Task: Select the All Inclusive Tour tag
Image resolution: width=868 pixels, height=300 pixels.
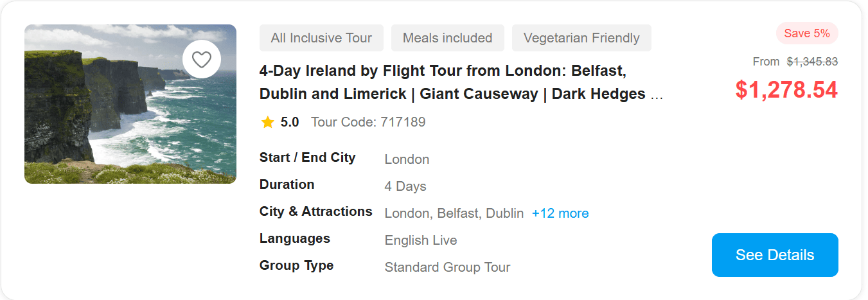Action: click(321, 38)
